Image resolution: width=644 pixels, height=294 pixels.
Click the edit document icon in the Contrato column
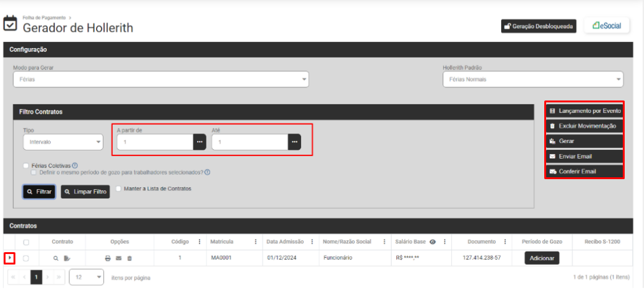tap(67, 258)
